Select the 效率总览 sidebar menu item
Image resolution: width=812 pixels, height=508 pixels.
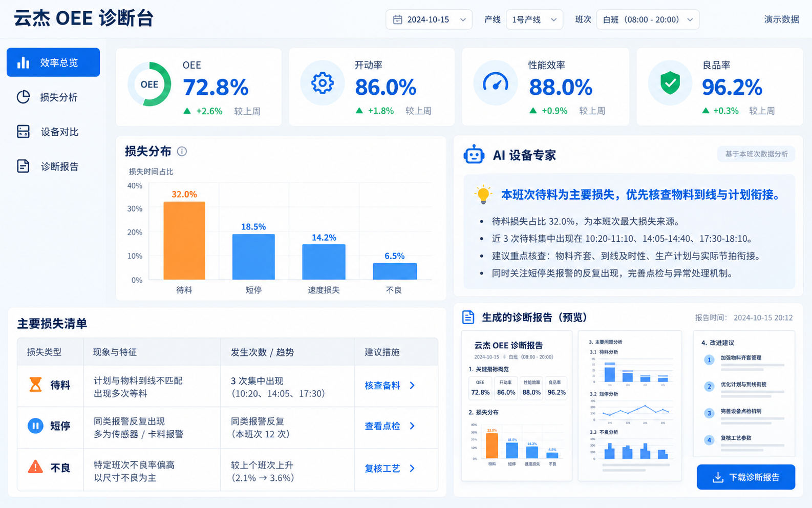point(53,62)
